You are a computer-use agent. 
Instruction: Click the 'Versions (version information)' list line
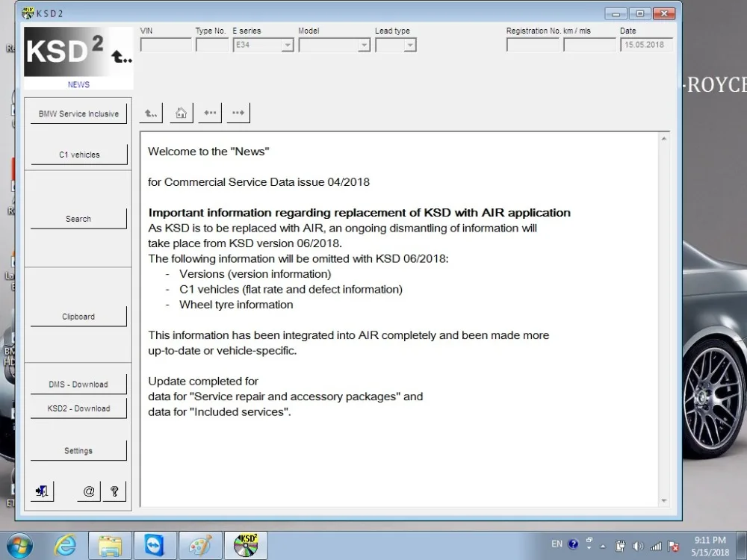pos(255,274)
